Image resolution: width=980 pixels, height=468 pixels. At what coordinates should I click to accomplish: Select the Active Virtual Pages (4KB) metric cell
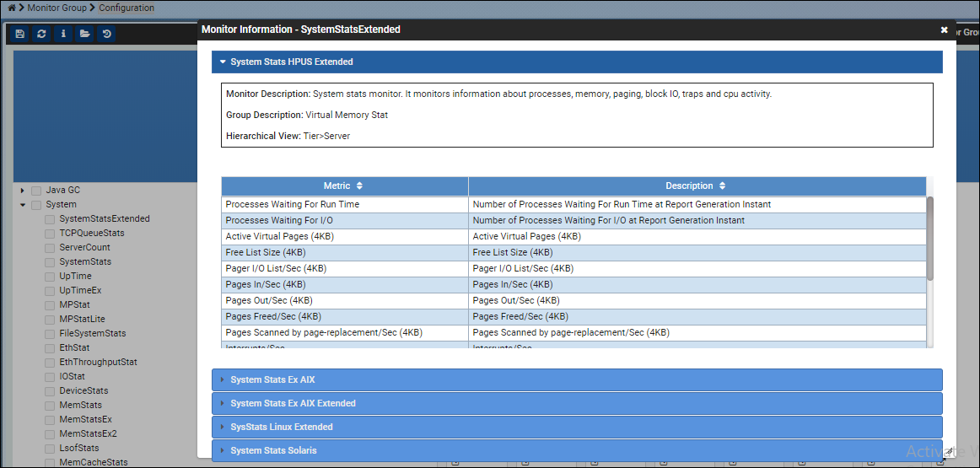(x=345, y=237)
